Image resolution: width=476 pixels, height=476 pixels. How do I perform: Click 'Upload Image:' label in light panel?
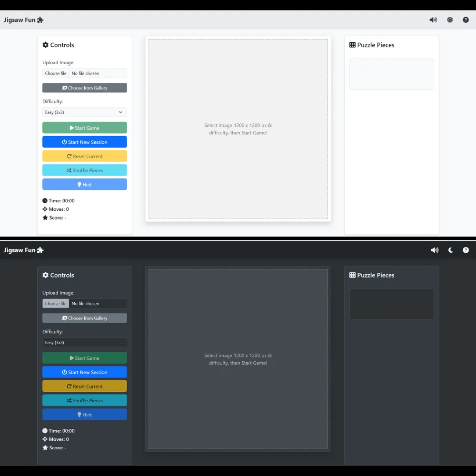pyautogui.click(x=58, y=62)
